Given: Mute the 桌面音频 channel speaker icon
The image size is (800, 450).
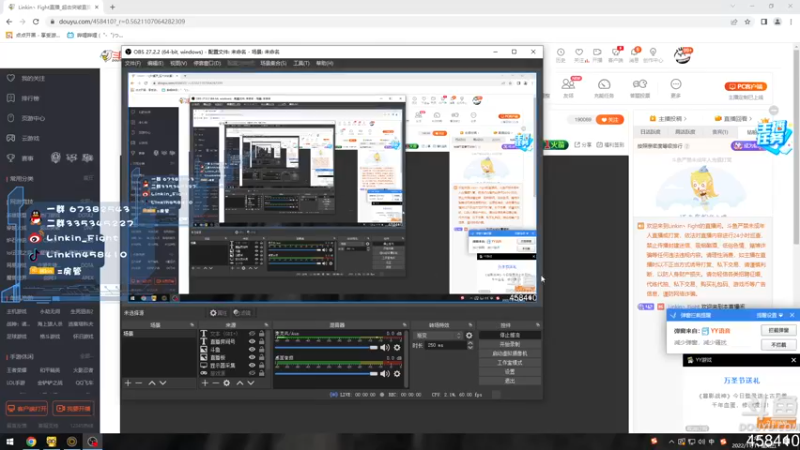Looking at the screenshot, I should [385, 373].
